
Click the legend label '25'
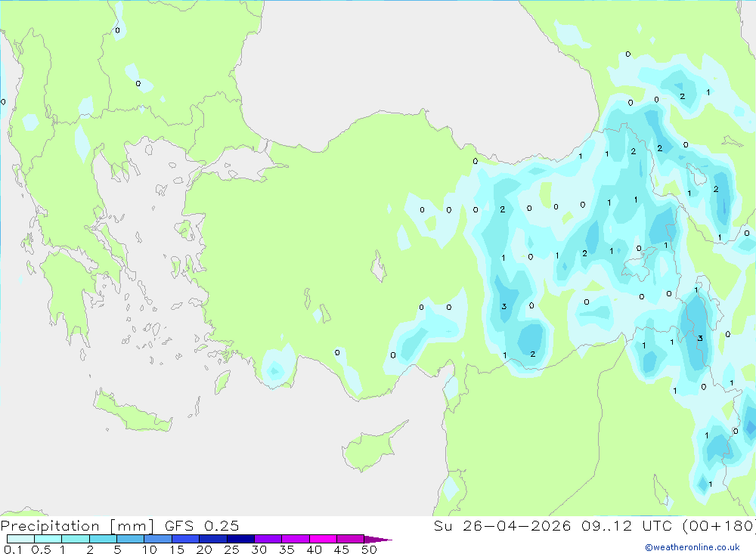point(231,549)
